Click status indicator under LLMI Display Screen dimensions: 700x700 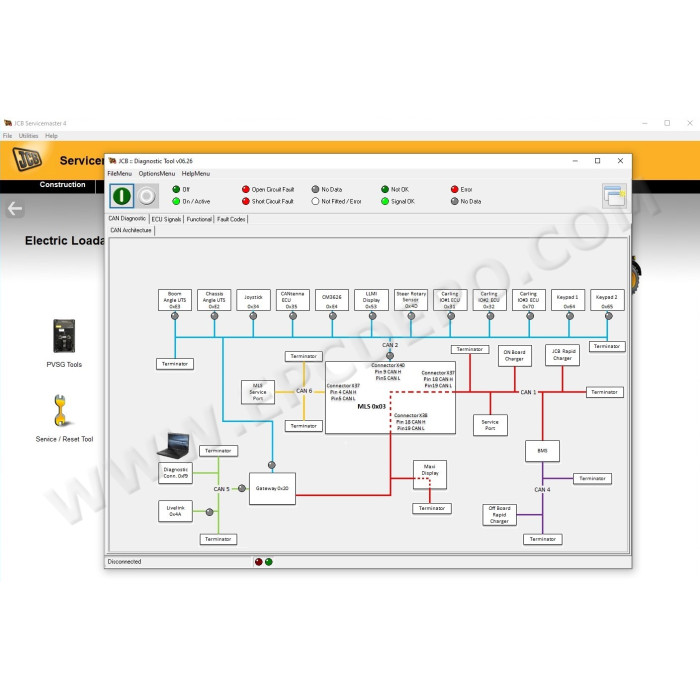pos(372,316)
